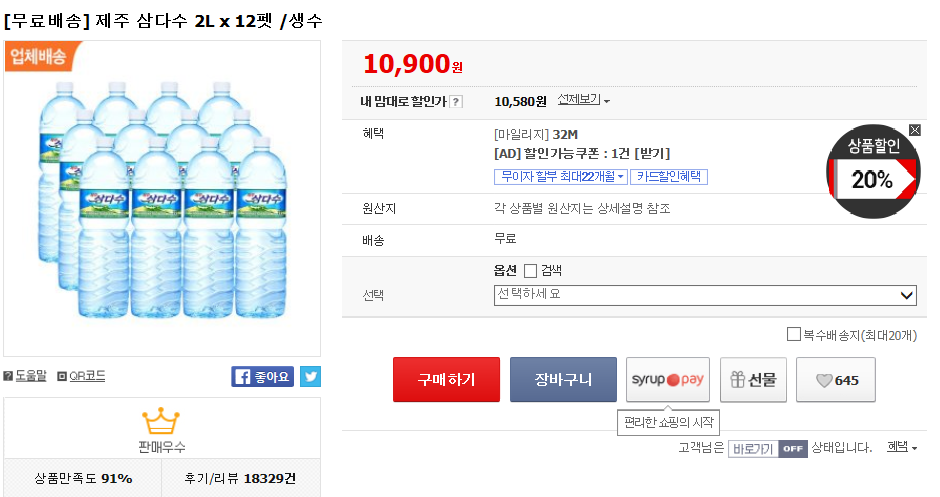Viewport: 940px width, 497px height.
Task: Click the 카드할인혜택 link
Action: pyautogui.click(x=668, y=177)
